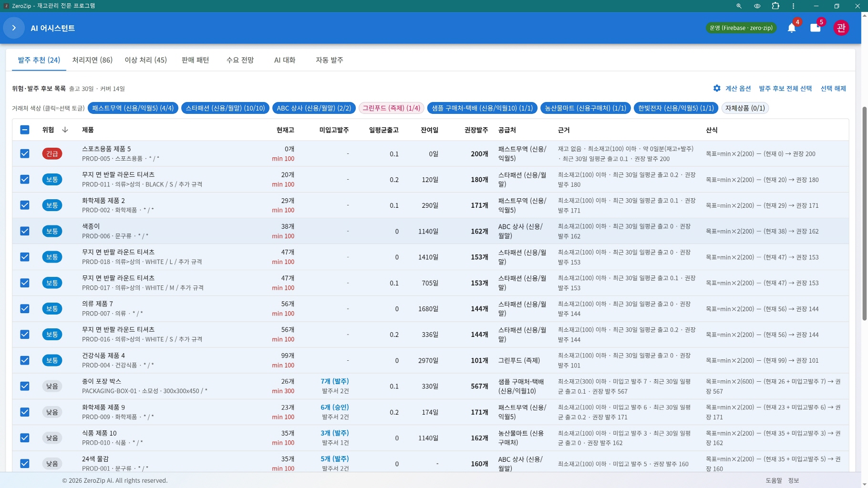868x488 pixels.
Task: Open the 자동 발주 tab
Action: point(330,60)
